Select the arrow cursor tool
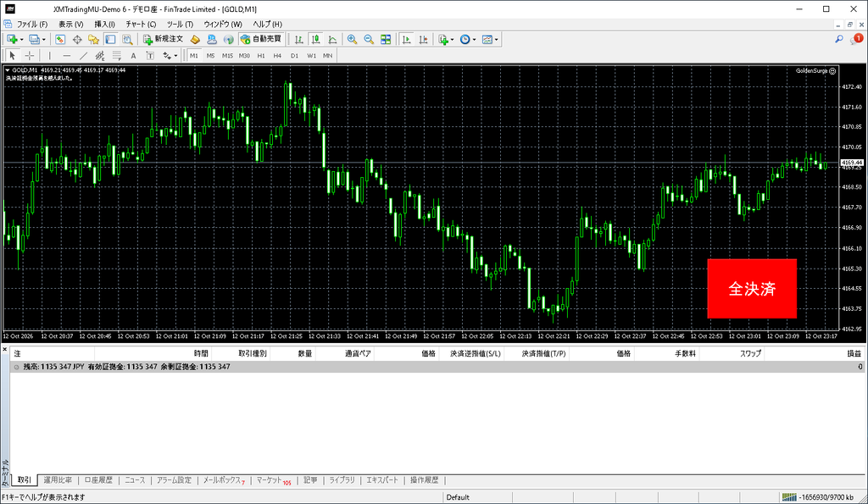The height and width of the screenshot is (504, 868). tap(13, 55)
